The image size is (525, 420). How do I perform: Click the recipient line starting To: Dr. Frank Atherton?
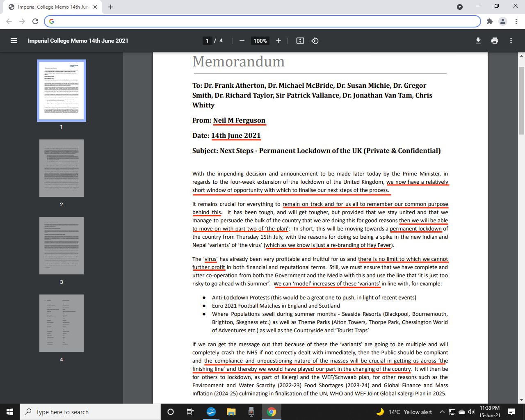coord(313,95)
